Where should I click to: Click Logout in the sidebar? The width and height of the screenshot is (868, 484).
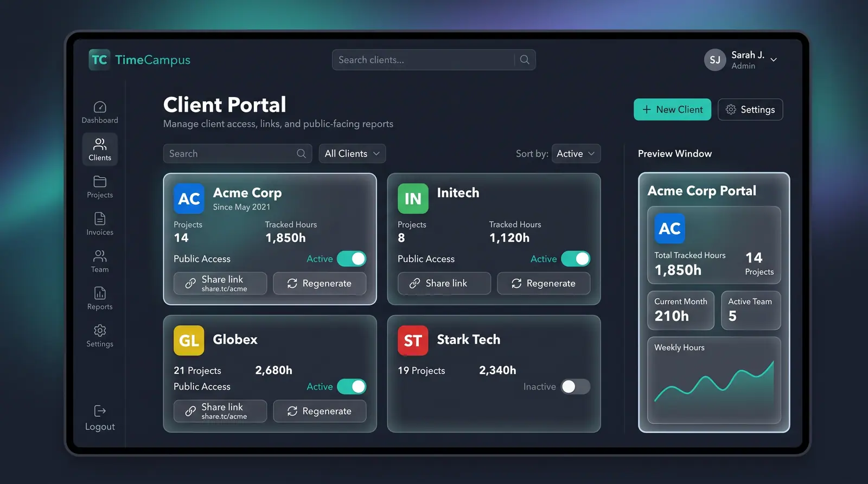pos(100,418)
